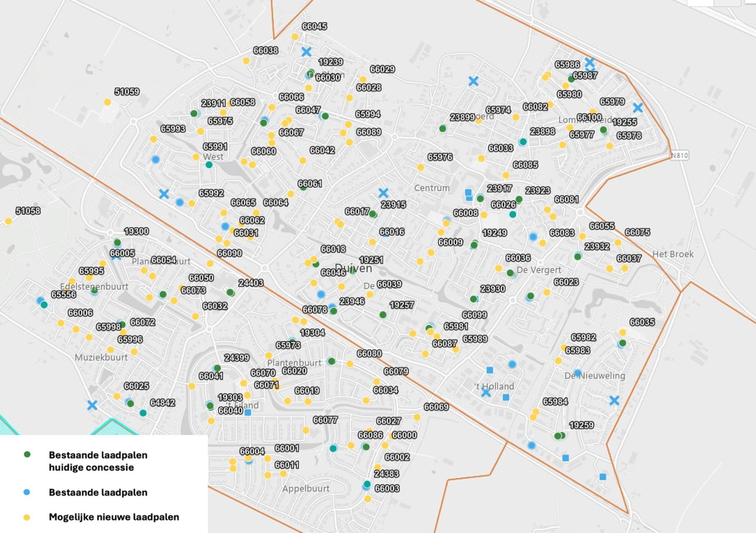
Task: Click green legend dot for huidige concessie
Action: 27,455
